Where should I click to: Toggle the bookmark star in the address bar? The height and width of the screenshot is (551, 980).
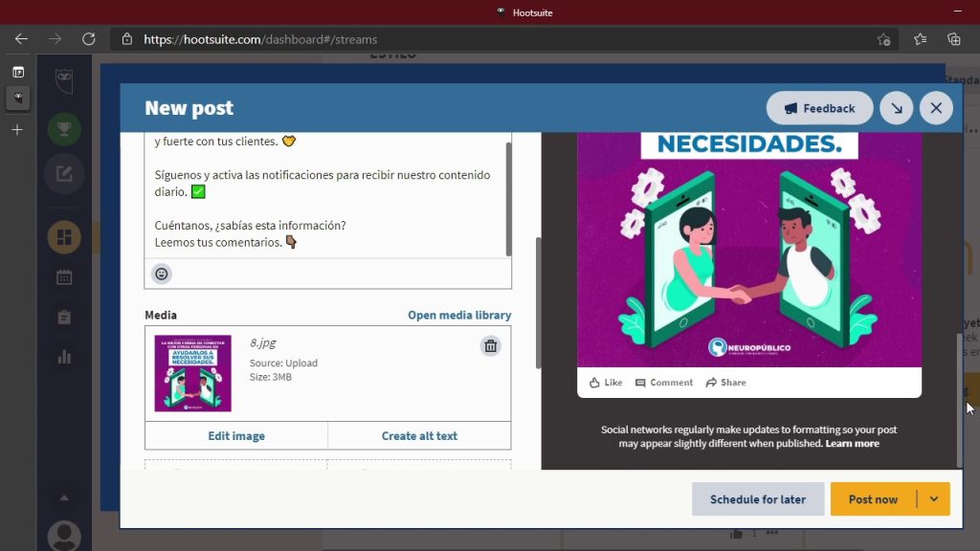(x=885, y=39)
